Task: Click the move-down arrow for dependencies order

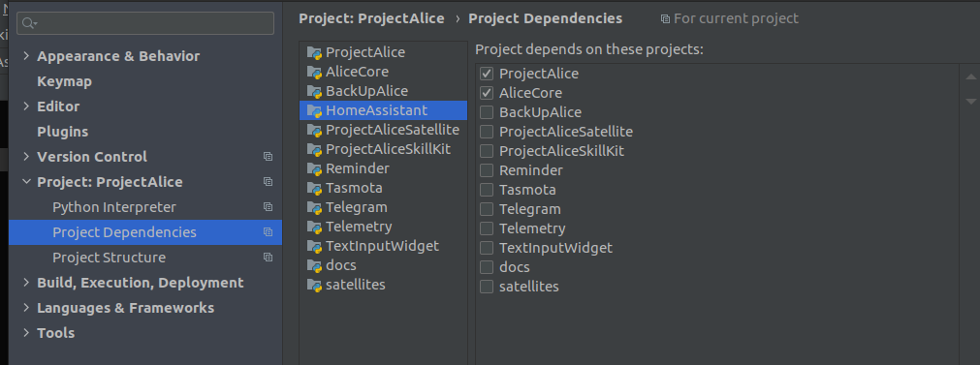Action: pyautogui.click(x=970, y=101)
